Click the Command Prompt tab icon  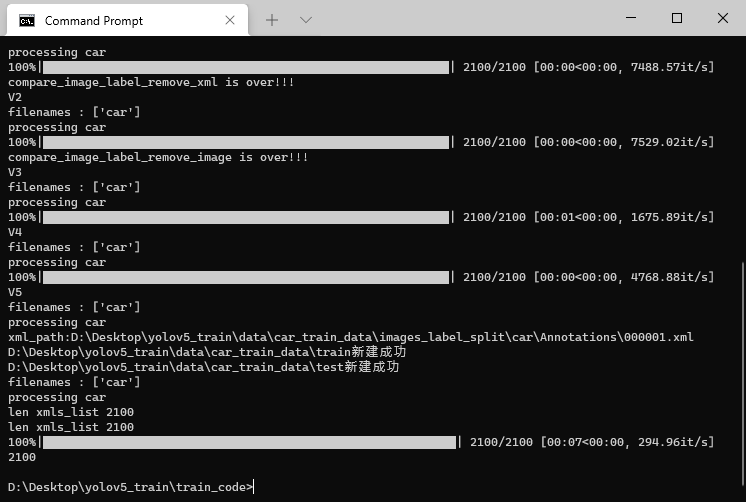point(27,20)
